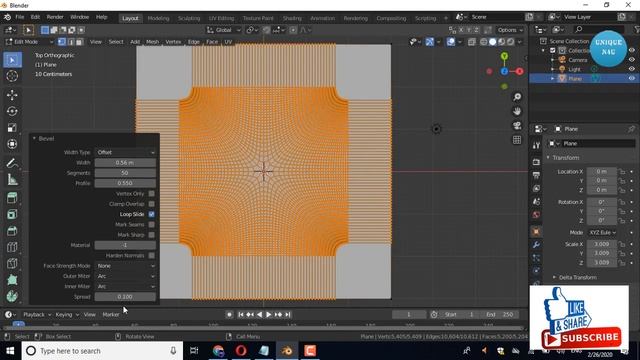Adjust bevel Profile slider
The width and height of the screenshot is (640, 360).
pos(125,183)
